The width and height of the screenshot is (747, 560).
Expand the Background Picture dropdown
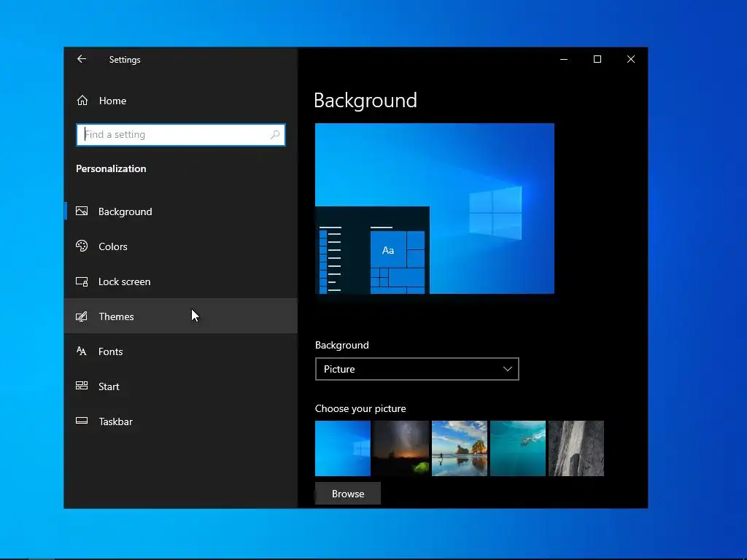tap(417, 369)
